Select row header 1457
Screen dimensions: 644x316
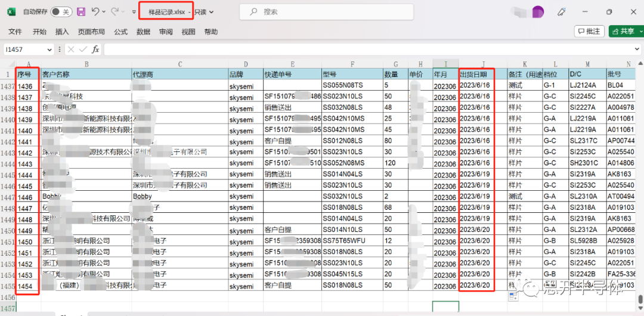tap(8, 308)
